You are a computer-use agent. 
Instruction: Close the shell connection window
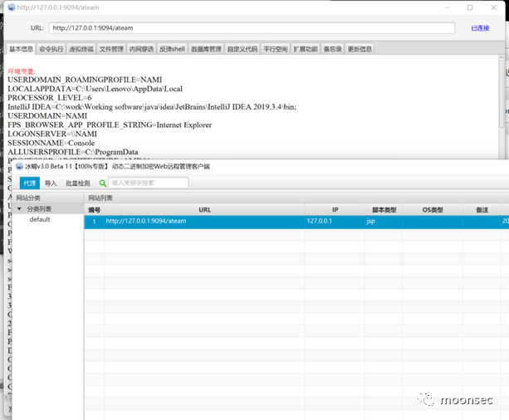(x=494, y=7)
